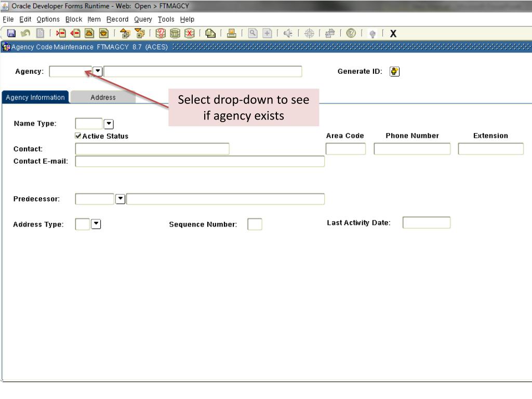The image size is (532, 399).
Task: Click the Address Type input field
Action: pyautogui.click(x=83, y=224)
